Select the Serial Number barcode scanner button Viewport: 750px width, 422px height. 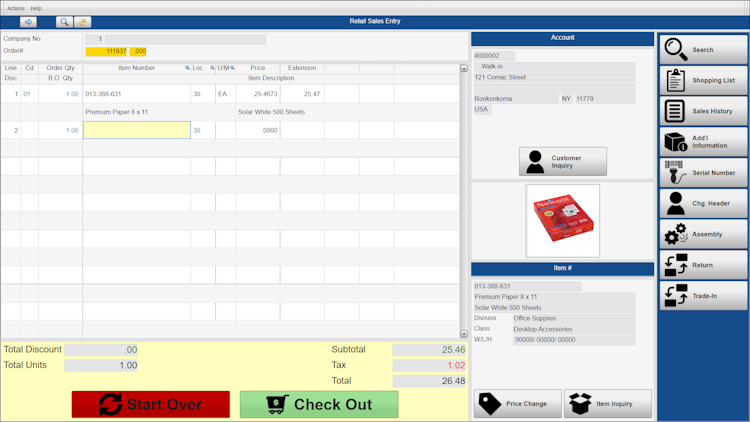click(703, 172)
